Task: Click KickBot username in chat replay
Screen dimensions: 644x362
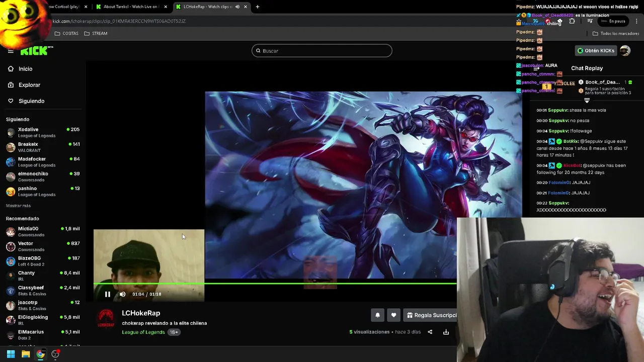Action: pos(572,165)
